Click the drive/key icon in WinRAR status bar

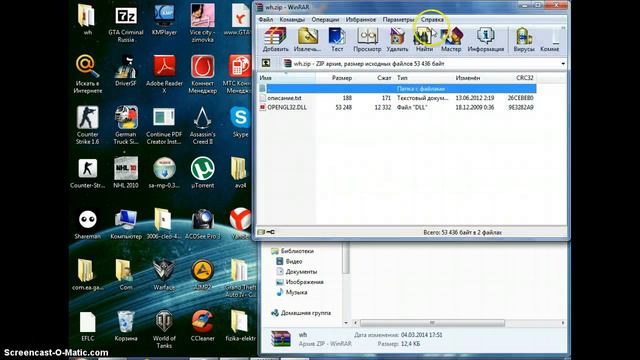tap(266, 232)
